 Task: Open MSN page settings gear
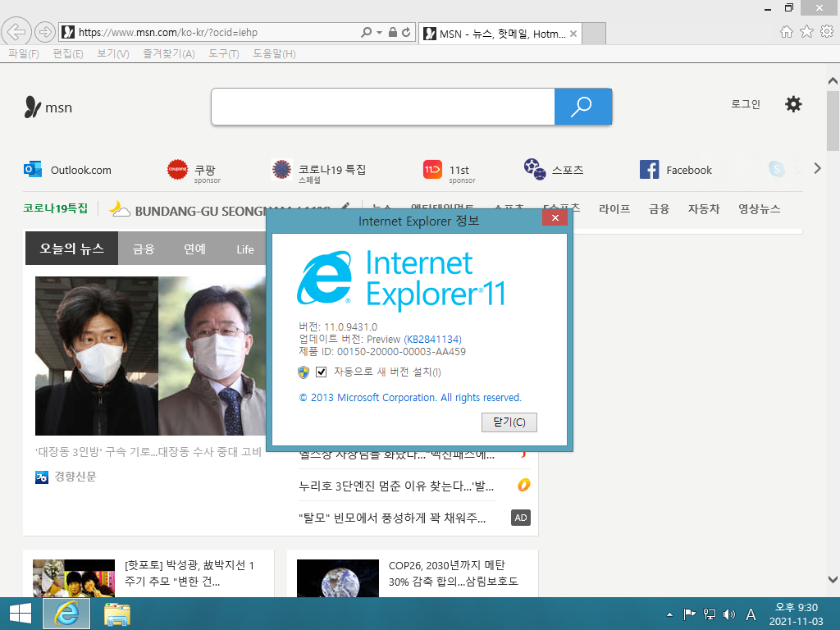[793, 104]
